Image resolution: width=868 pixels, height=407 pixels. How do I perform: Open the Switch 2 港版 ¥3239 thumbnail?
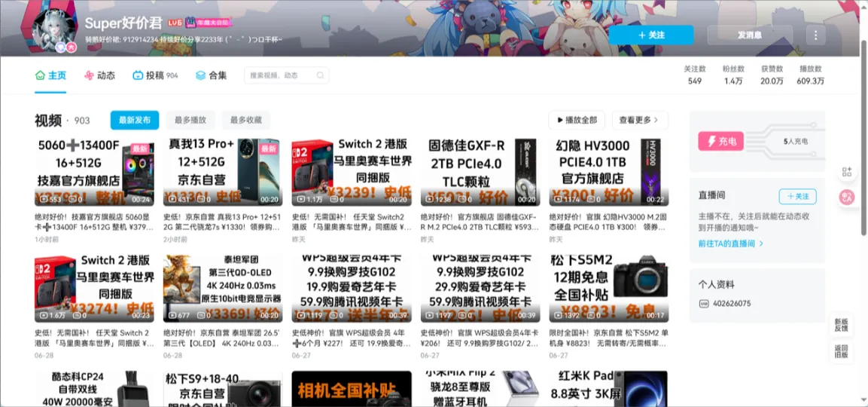click(352, 172)
